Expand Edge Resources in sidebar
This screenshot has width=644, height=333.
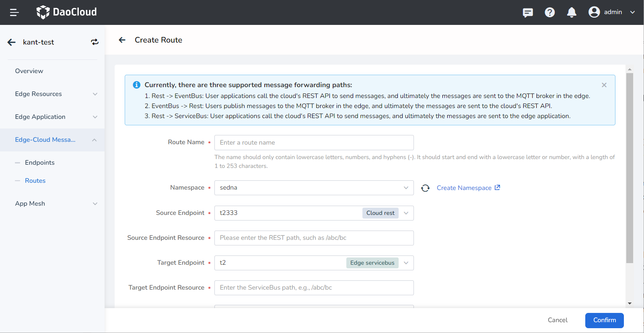52,94
